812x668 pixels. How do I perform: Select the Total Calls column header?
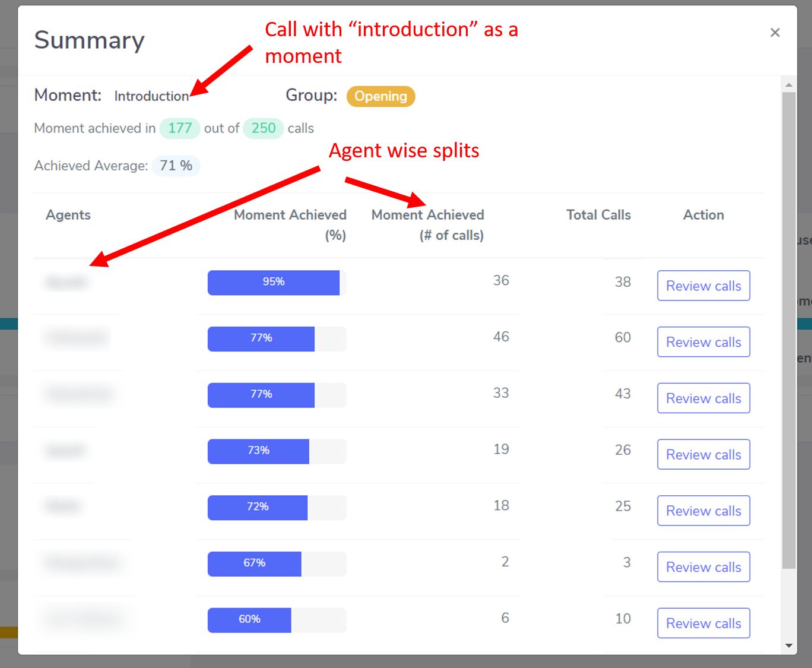[x=598, y=215]
